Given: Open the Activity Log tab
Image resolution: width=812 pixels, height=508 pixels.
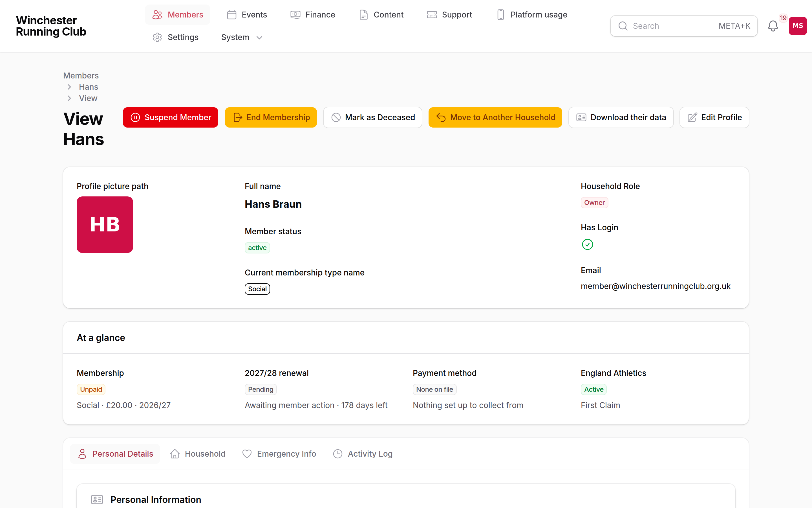Looking at the screenshot, I should tap(362, 454).
